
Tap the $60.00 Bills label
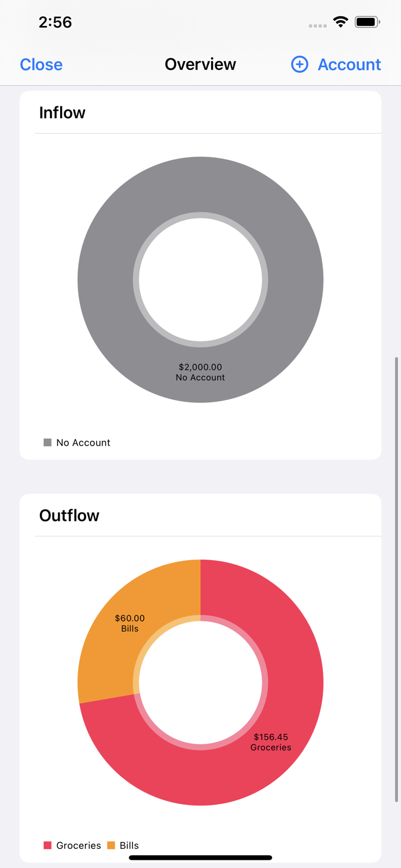pyautogui.click(x=130, y=623)
